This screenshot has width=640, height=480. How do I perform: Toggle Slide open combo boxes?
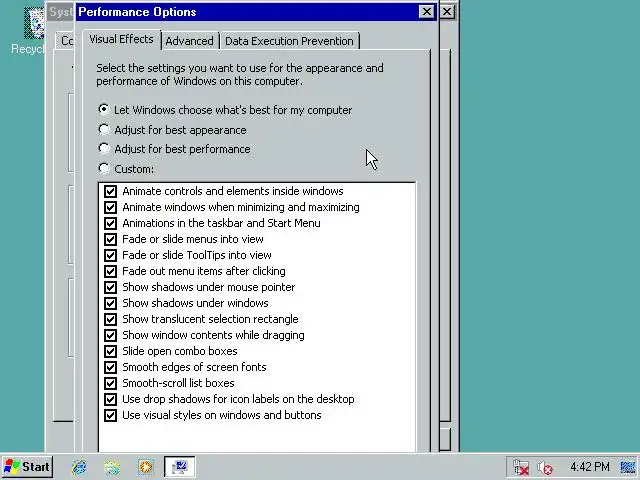(110, 351)
